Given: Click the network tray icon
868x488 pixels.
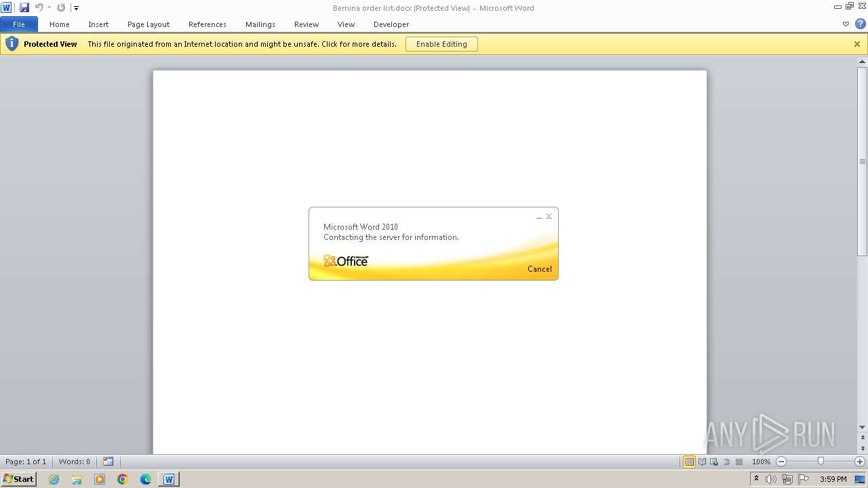Looking at the screenshot, I should tap(787, 479).
